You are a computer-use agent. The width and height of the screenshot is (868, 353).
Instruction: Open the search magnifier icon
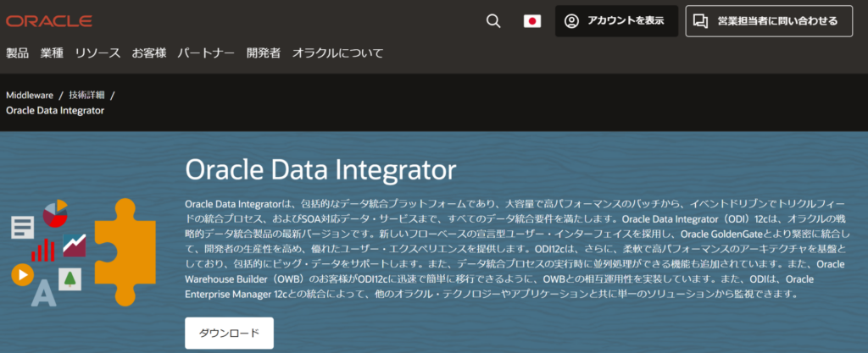point(493,21)
